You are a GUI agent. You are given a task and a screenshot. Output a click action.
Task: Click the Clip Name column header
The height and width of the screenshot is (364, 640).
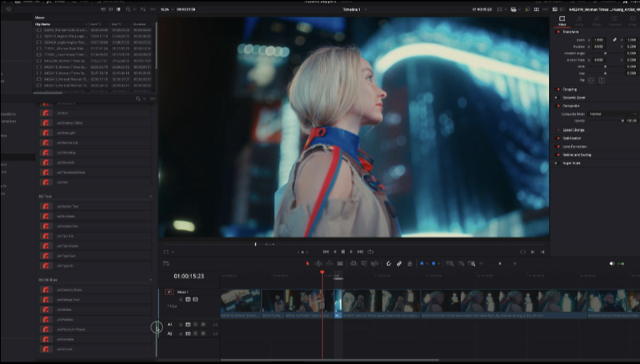pos(44,24)
